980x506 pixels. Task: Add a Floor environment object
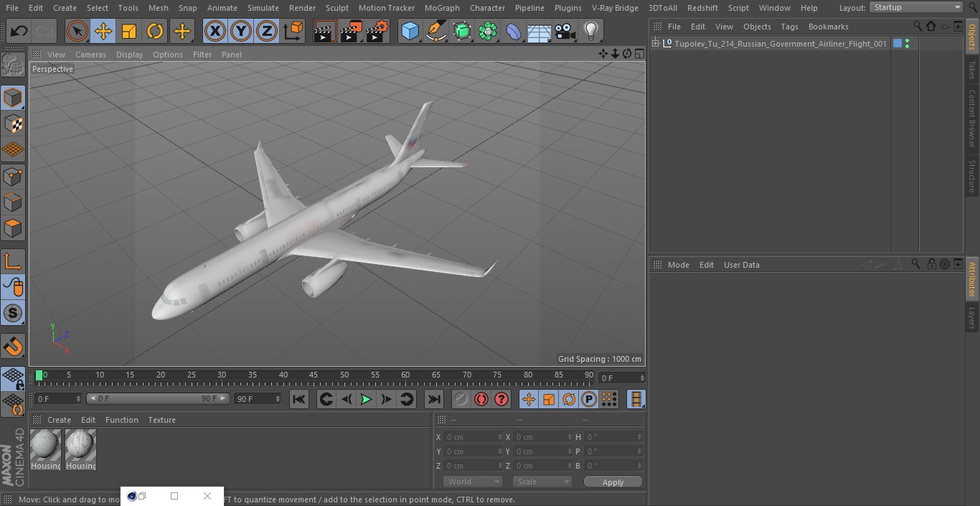[x=540, y=31]
